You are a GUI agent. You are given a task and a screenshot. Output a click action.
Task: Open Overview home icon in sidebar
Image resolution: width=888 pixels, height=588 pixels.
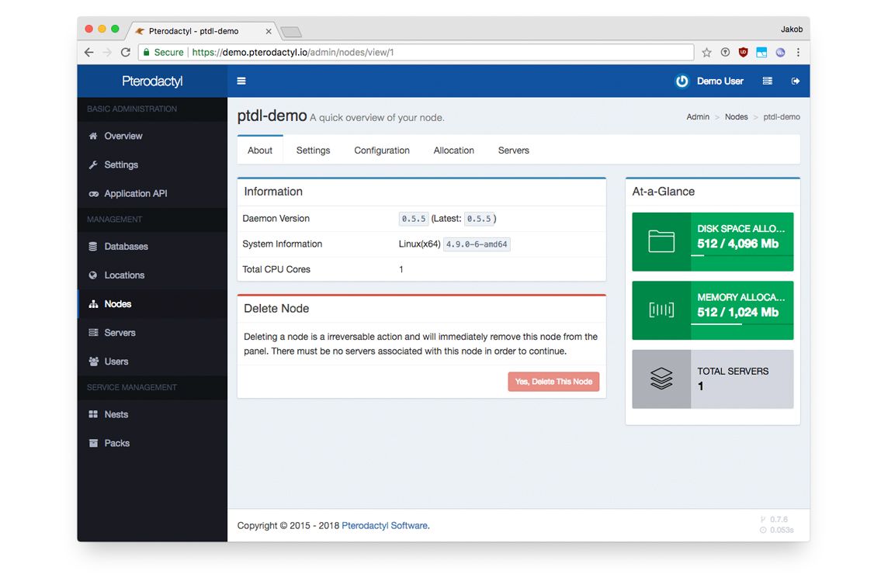click(93, 136)
